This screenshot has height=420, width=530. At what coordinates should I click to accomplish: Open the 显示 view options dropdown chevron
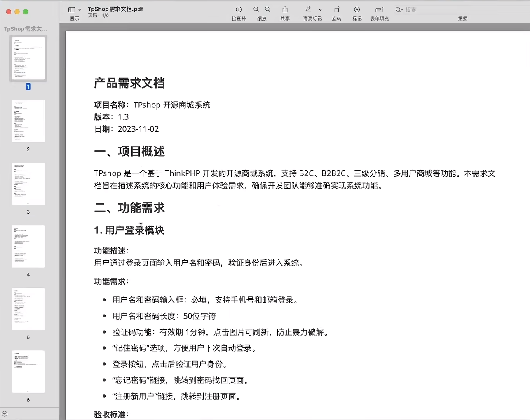pyautogui.click(x=79, y=9)
